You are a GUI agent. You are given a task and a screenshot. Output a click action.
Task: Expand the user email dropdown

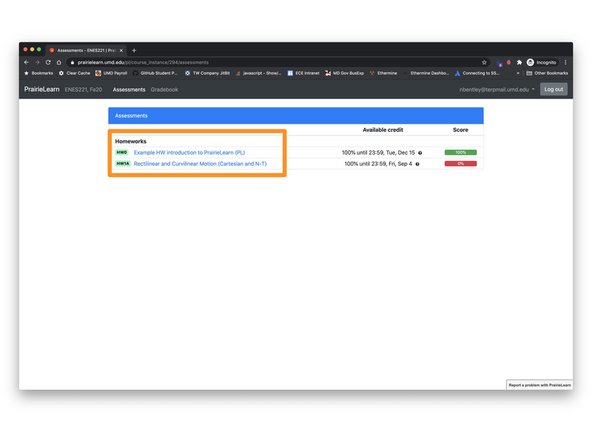tap(497, 89)
